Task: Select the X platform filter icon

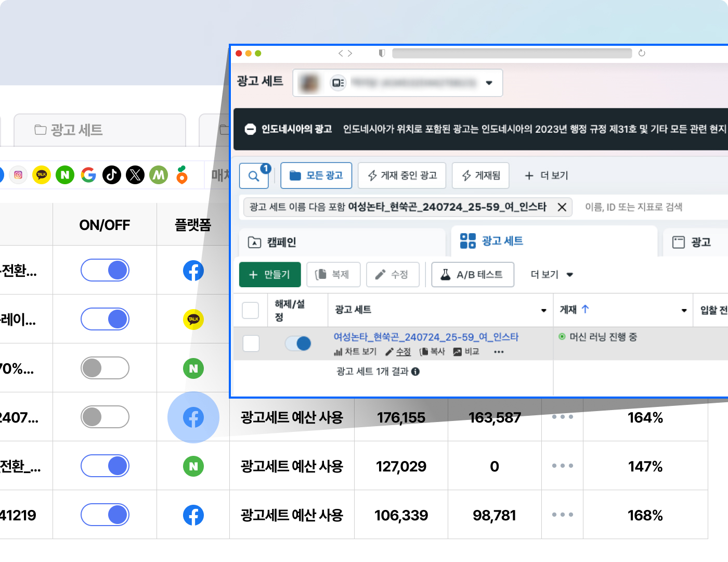Action: click(x=135, y=175)
